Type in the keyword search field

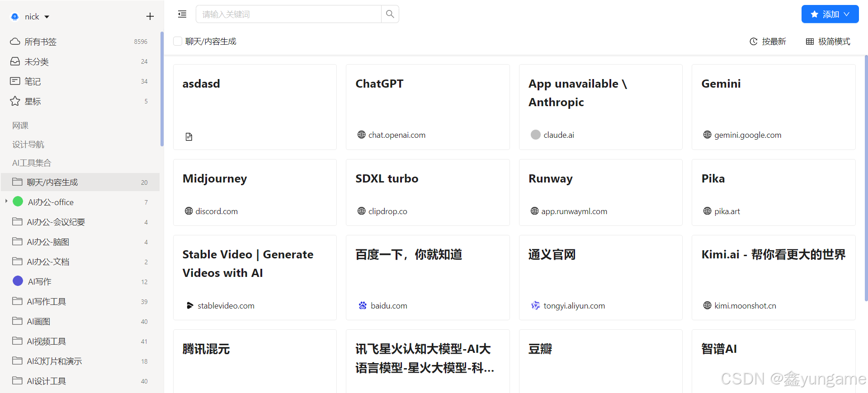pos(288,14)
